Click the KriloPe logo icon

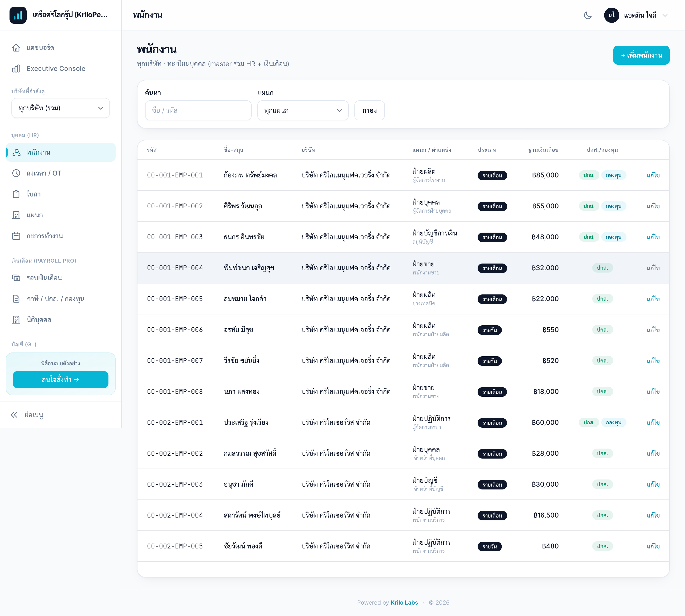(18, 15)
